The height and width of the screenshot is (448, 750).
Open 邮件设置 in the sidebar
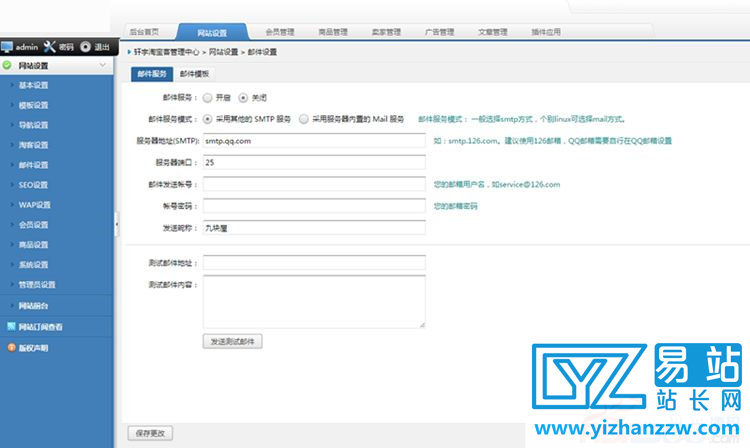tap(33, 165)
